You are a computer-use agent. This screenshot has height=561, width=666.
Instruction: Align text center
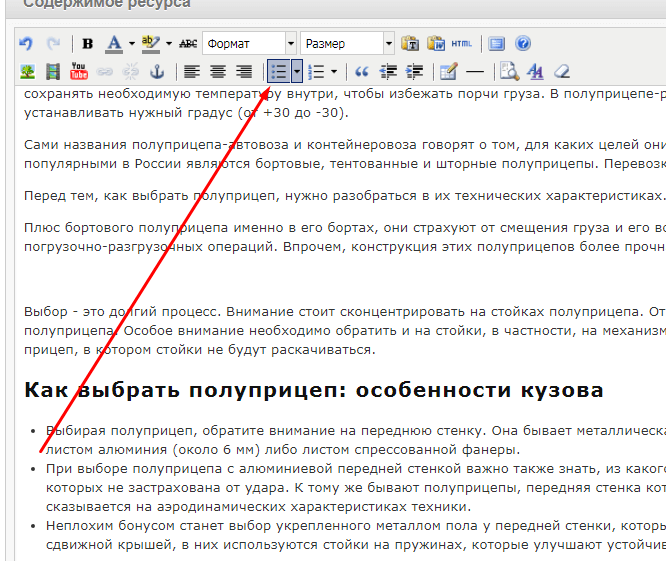coord(218,71)
